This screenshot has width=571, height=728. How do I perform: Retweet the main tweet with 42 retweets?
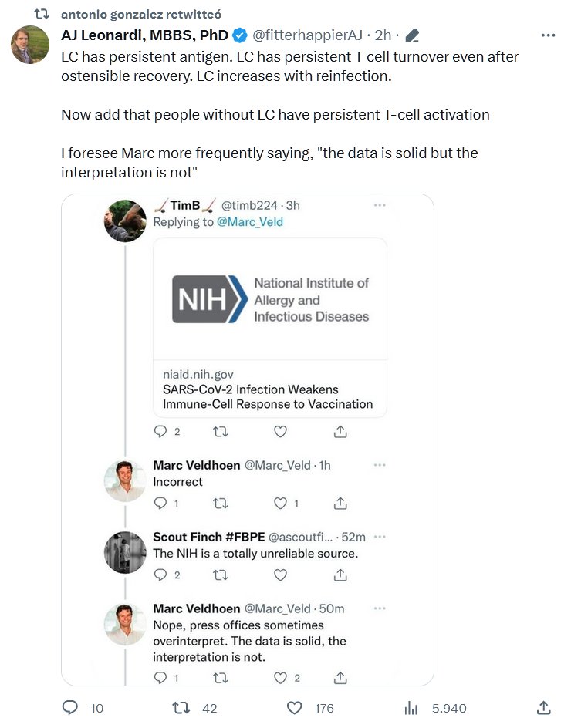point(181,707)
